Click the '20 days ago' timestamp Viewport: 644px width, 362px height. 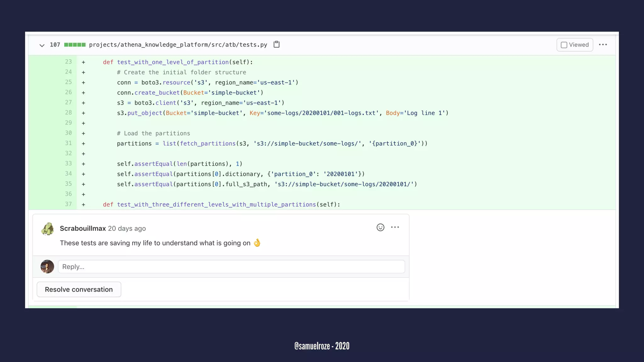coord(127,228)
